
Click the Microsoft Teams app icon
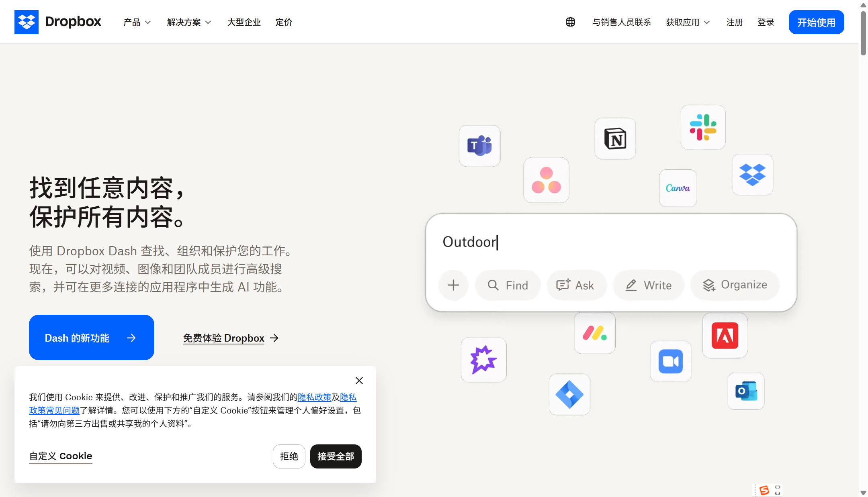[x=480, y=146]
